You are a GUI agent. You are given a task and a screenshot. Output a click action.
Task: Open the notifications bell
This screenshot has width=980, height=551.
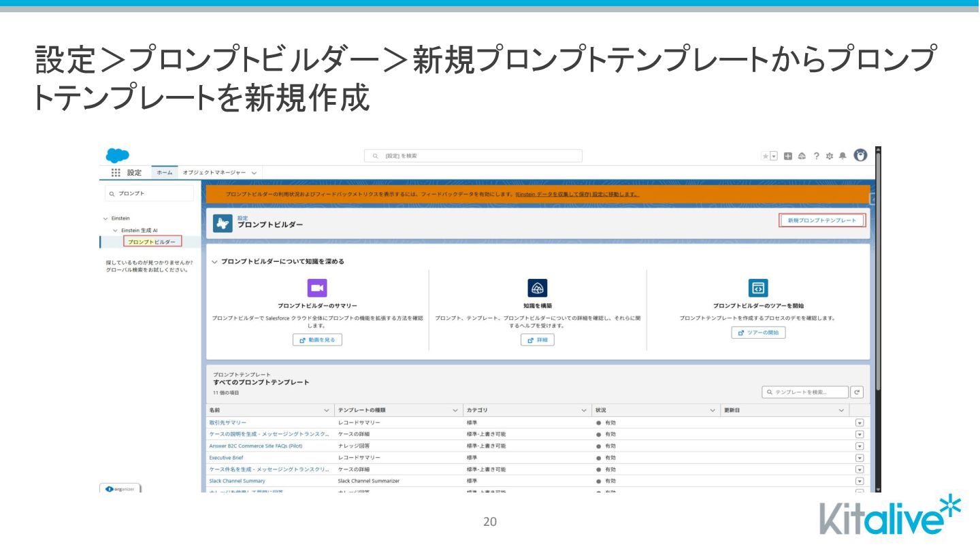pos(843,156)
